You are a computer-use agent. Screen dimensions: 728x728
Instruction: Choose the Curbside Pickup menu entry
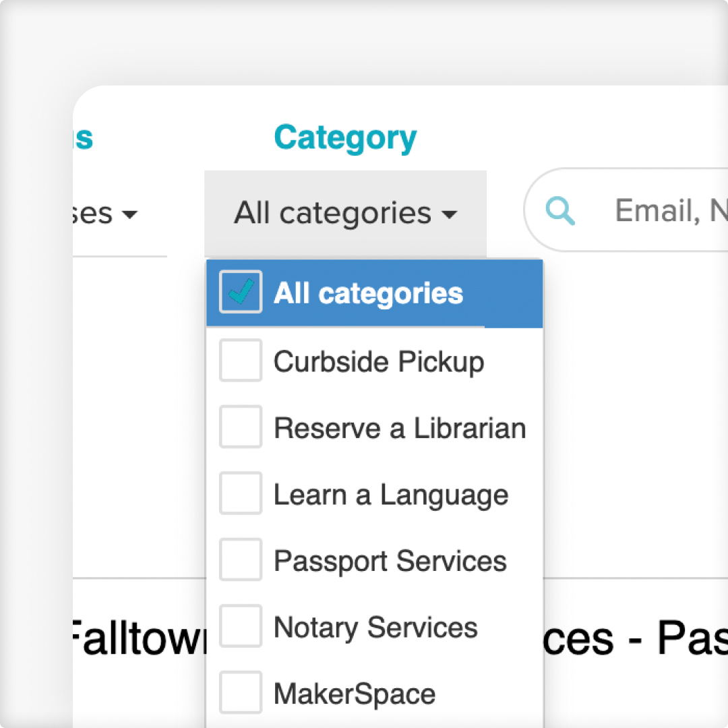pos(375,361)
